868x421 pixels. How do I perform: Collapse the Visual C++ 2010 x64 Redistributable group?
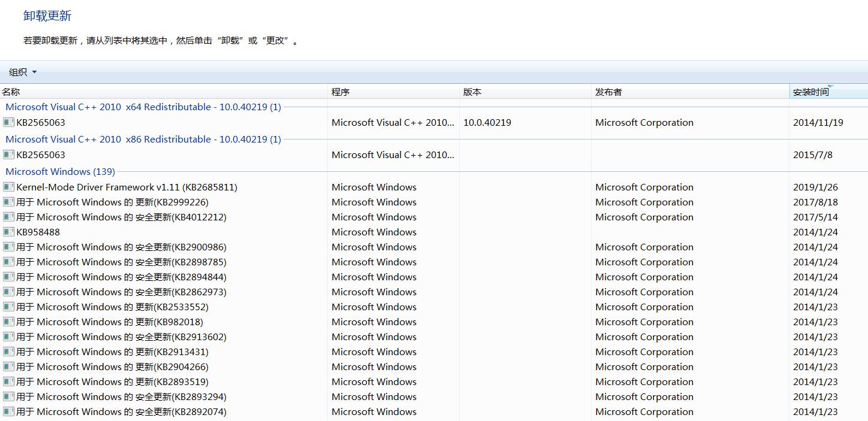(143, 107)
